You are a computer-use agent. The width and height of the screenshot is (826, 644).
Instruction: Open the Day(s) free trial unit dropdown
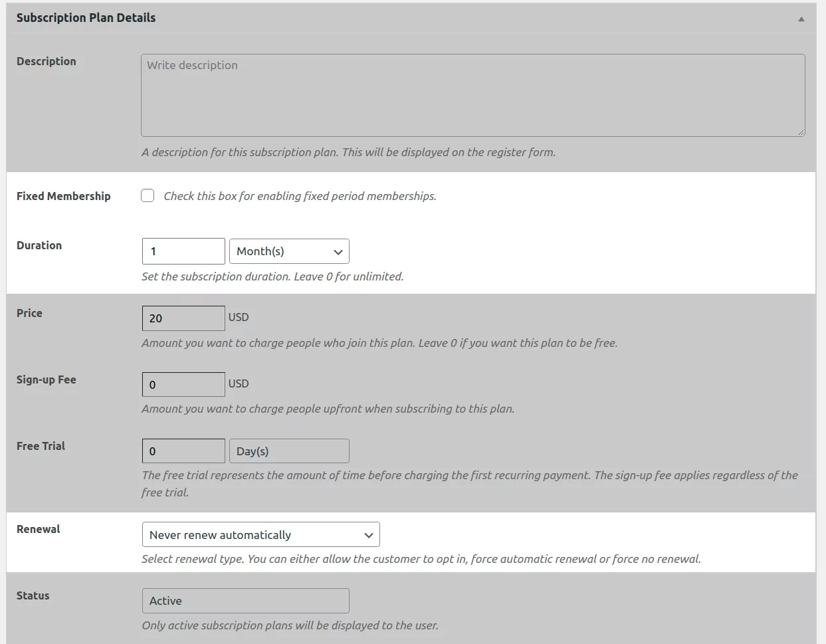click(289, 451)
